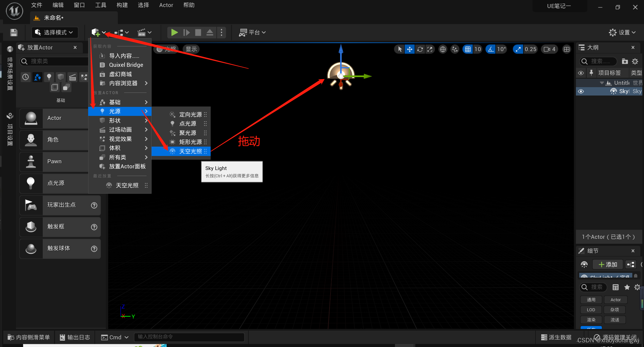The image size is (644, 347).
Task: Select the rotate tool in the viewport toolbar
Action: [420, 49]
